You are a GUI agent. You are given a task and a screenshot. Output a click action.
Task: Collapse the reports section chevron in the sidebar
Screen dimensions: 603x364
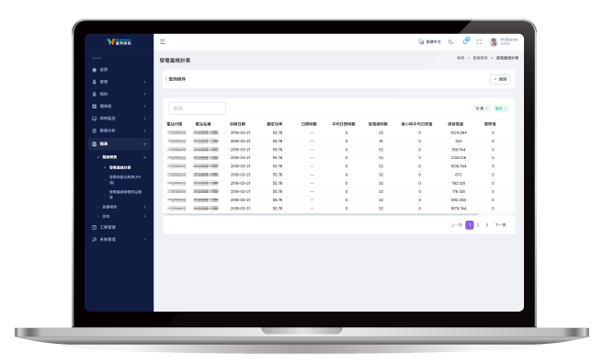tap(144, 143)
